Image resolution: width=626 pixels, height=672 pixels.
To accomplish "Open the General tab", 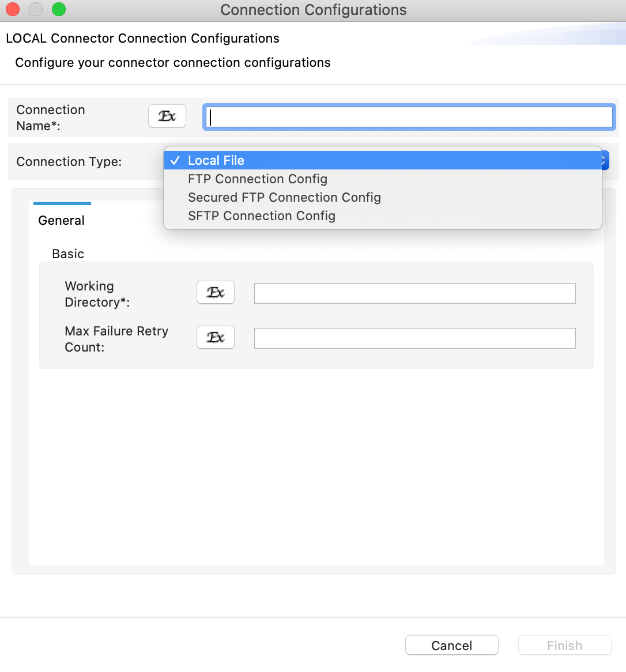I will [61, 220].
